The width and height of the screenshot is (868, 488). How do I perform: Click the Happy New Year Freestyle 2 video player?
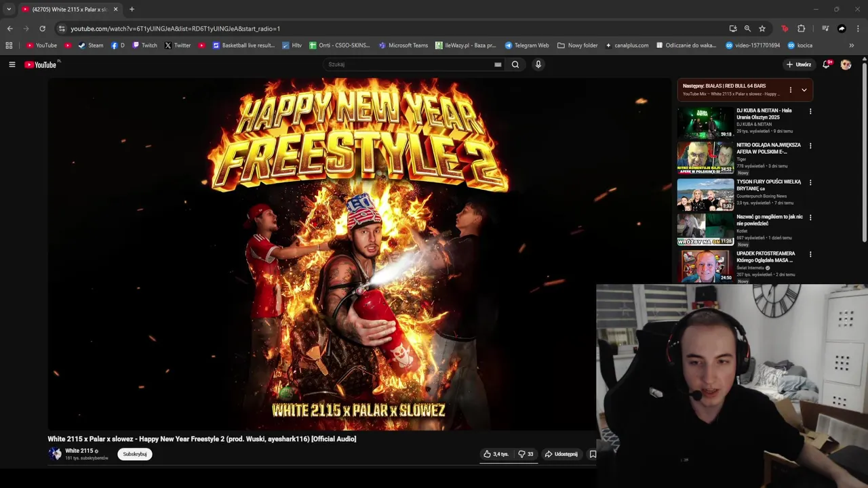(359, 254)
